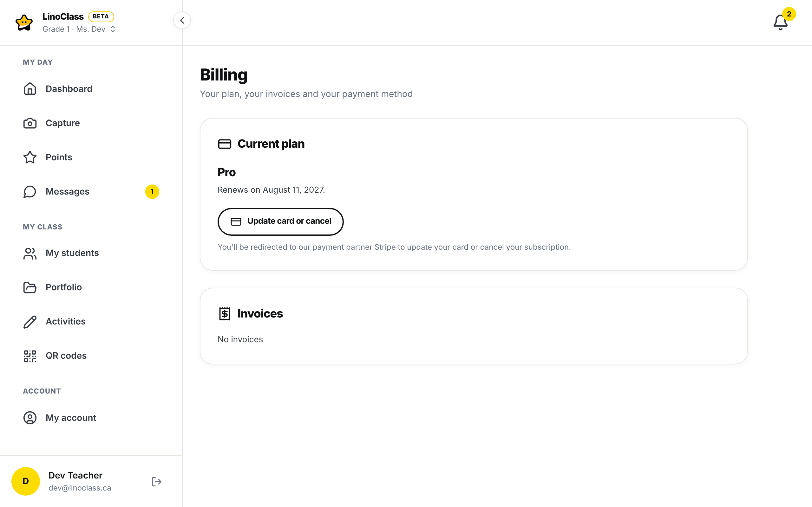Image resolution: width=812 pixels, height=507 pixels.
Task: Click the LinoClass star logo
Action: [x=24, y=22]
